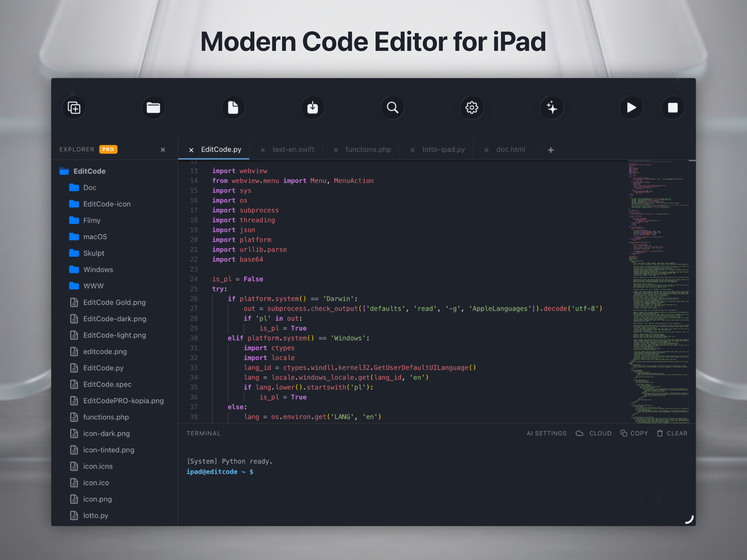This screenshot has height=560, width=747.
Task: Expand the EditCode-icon folder
Action: (100, 204)
